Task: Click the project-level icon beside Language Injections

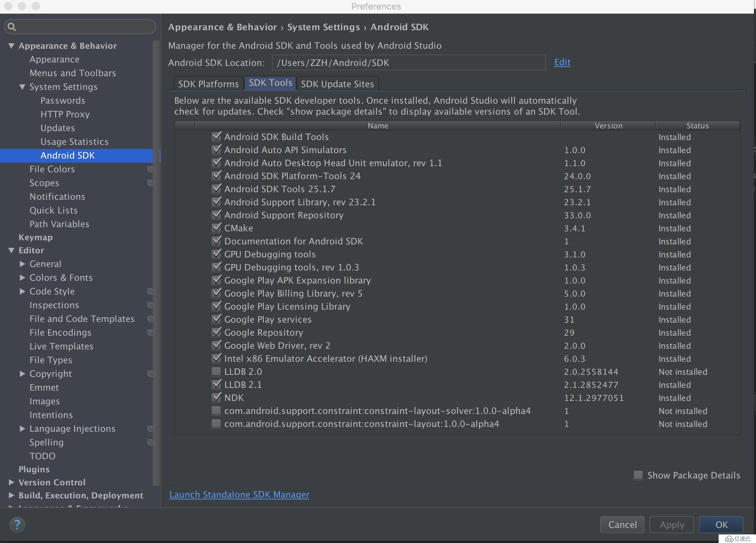Action: click(150, 429)
